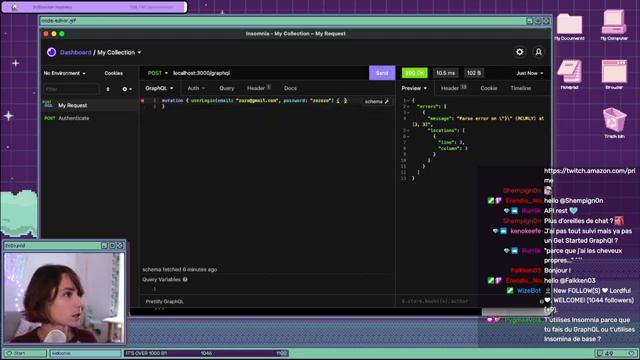The height and width of the screenshot is (360, 640).
Task: Select the My Request sidebar item
Action: tap(90, 105)
